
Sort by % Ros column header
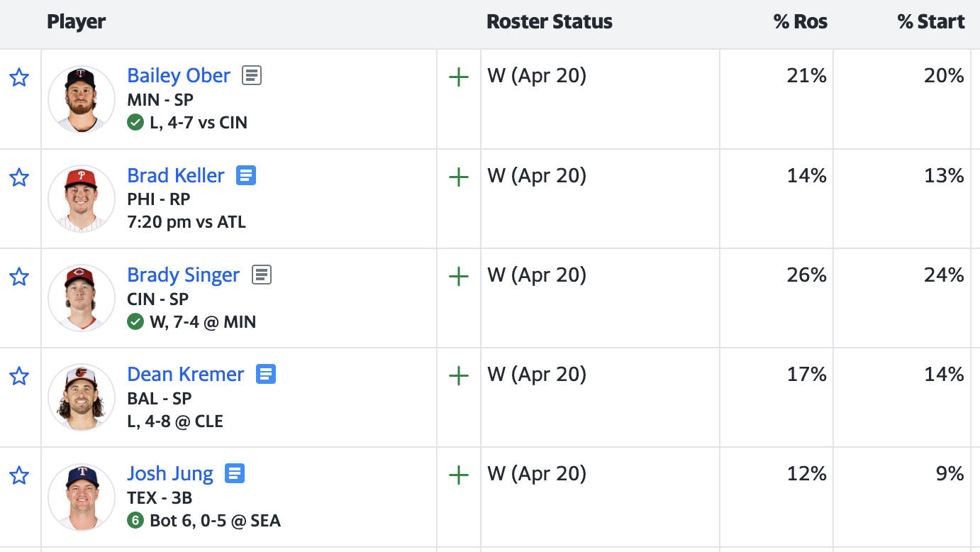point(800,22)
